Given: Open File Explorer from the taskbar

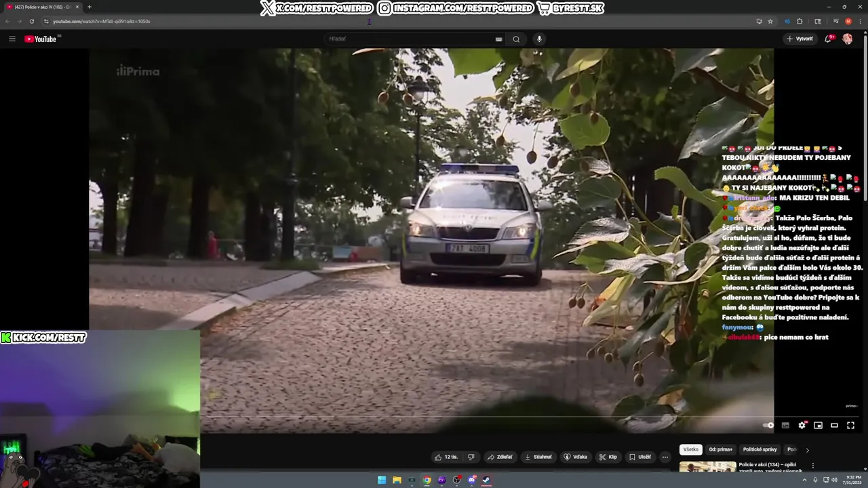Looking at the screenshot, I should tap(397, 480).
